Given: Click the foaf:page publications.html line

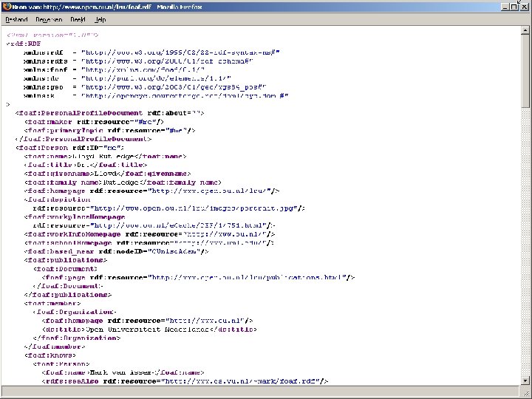Looking at the screenshot, I should (x=198, y=278).
